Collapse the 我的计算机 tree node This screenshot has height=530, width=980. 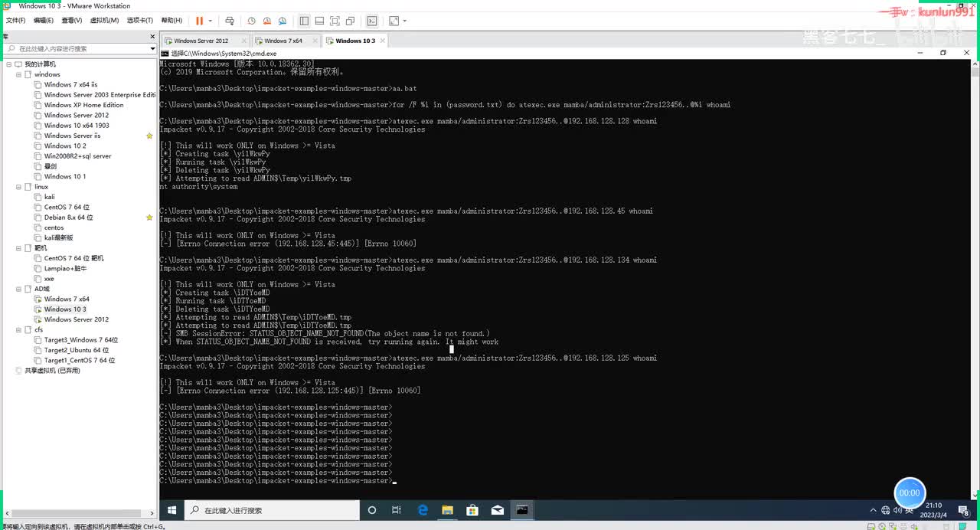tap(8, 64)
